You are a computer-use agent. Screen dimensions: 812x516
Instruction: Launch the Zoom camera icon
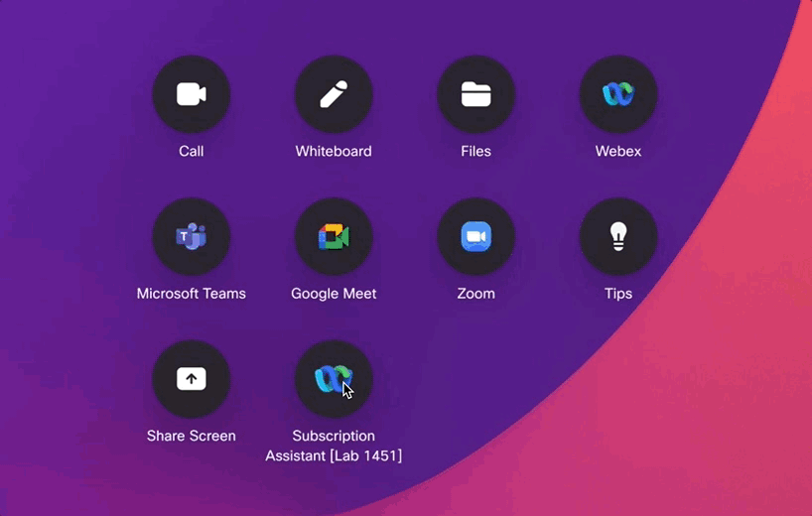coord(476,236)
